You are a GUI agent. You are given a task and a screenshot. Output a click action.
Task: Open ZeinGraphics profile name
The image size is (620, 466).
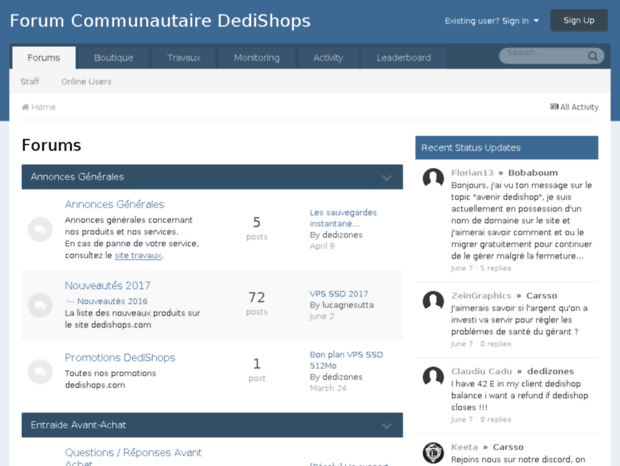tap(481, 296)
